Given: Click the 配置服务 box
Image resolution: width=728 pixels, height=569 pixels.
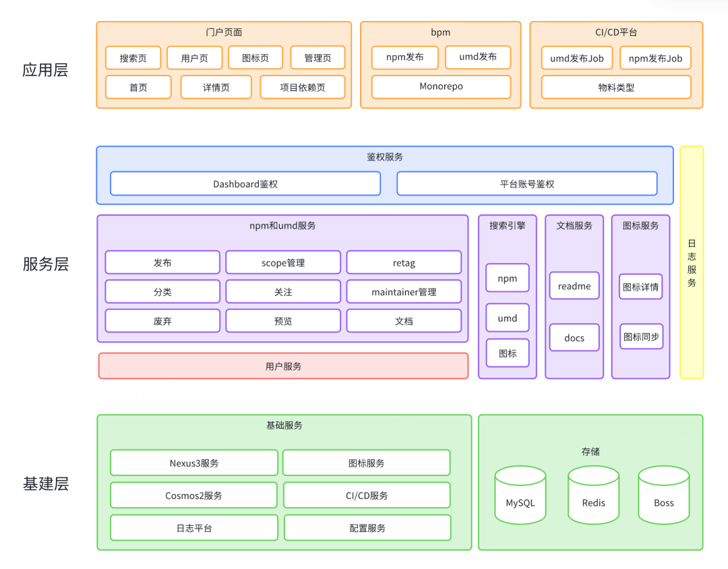Looking at the screenshot, I should (x=367, y=528).
